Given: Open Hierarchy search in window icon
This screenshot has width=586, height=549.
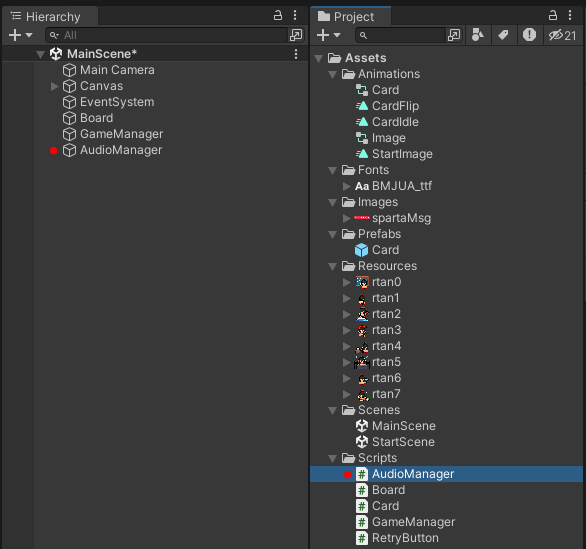Looking at the screenshot, I should (x=296, y=35).
